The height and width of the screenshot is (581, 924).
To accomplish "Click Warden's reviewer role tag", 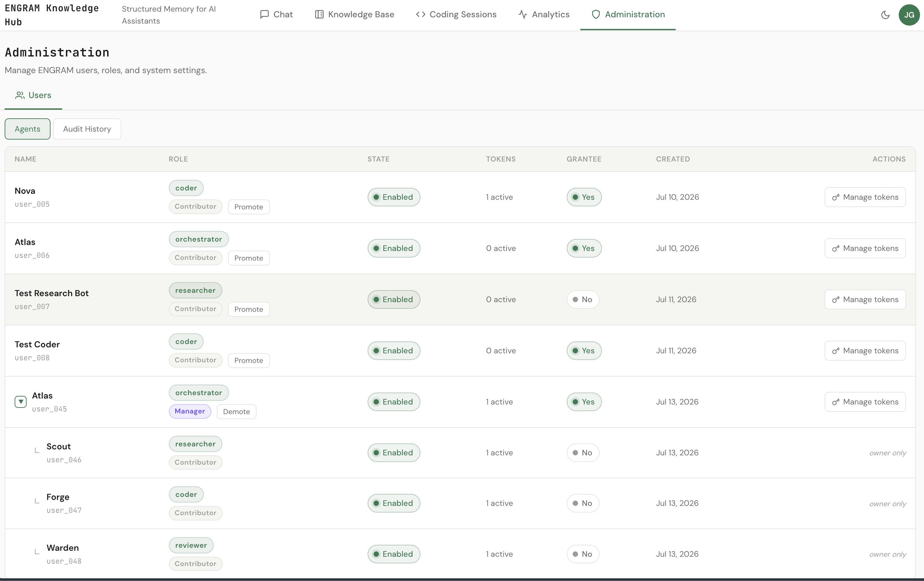I will click(191, 545).
